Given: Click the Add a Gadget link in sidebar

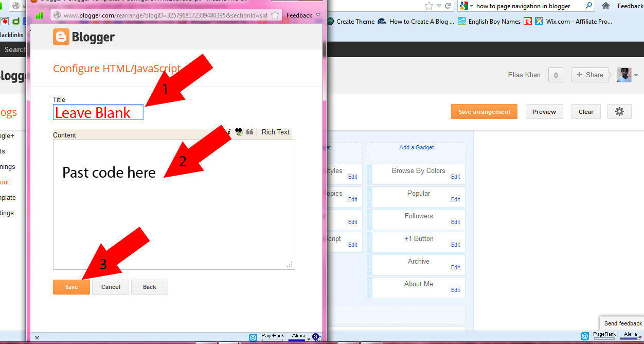Looking at the screenshot, I should pyautogui.click(x=417, y=147).
